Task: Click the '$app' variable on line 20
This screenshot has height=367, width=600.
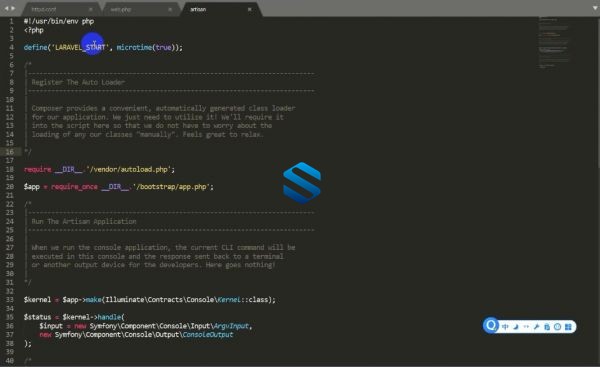Action: coord(32,187)
